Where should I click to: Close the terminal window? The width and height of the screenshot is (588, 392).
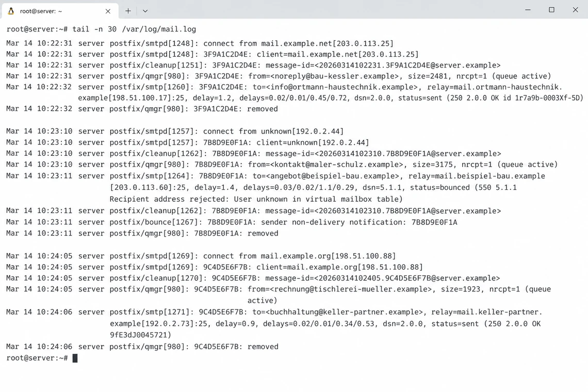pos(575,10)
